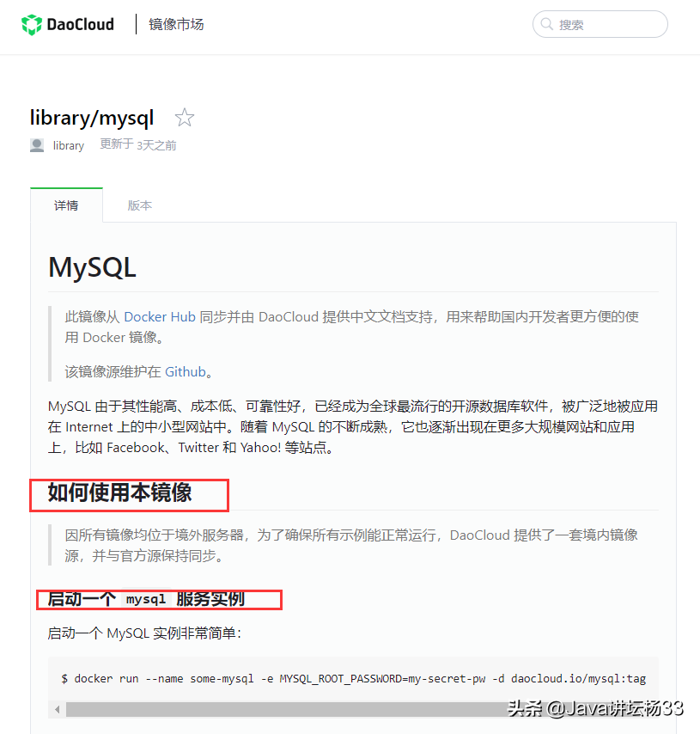The height and width of the screenshot is (734, 700).
Task: Click the search magnifier icon
Action: click(546, 24)
